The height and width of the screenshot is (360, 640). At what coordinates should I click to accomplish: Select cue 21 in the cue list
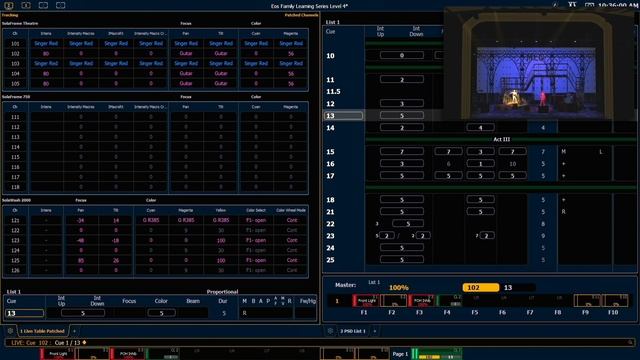coord(330,212)
